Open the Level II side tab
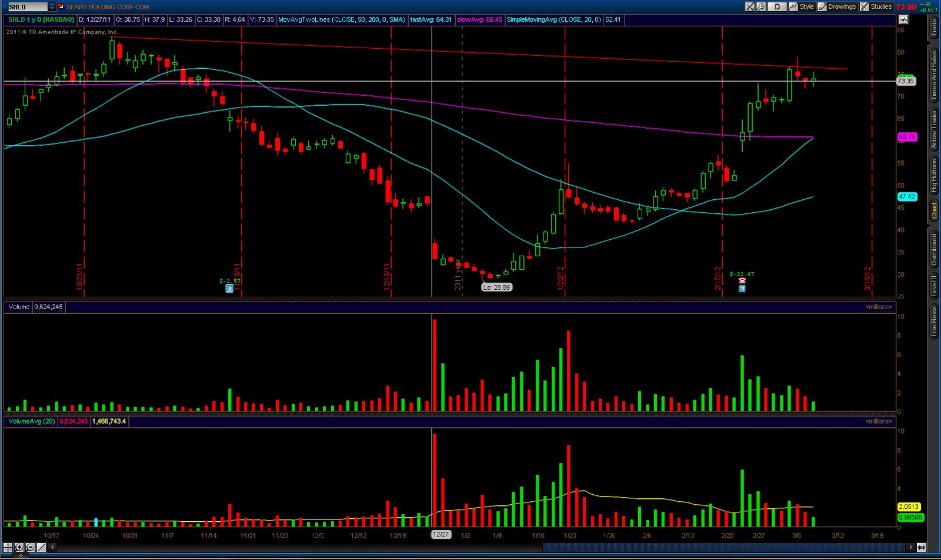Screen dimensions: 941x560 click(x=933, y=286)
